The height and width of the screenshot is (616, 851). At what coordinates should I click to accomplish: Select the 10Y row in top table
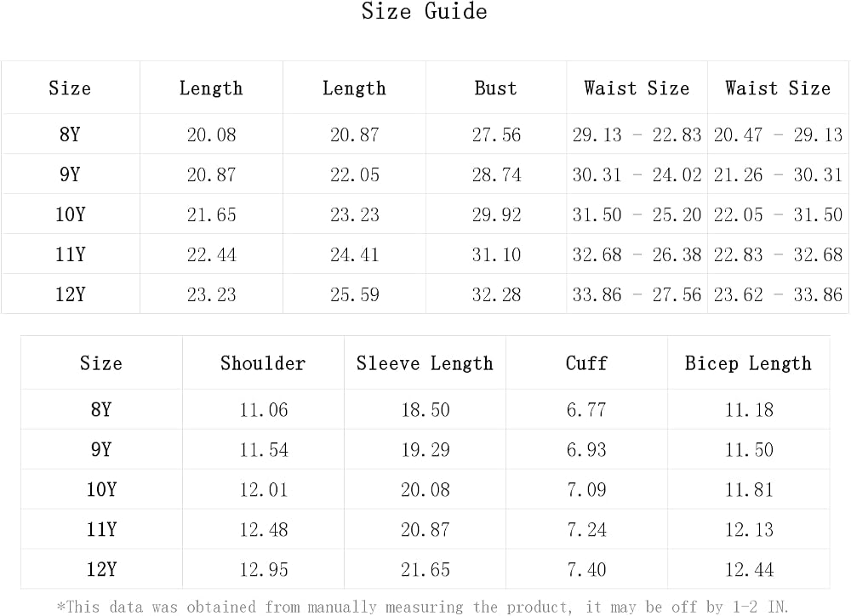tap(425, 214)
